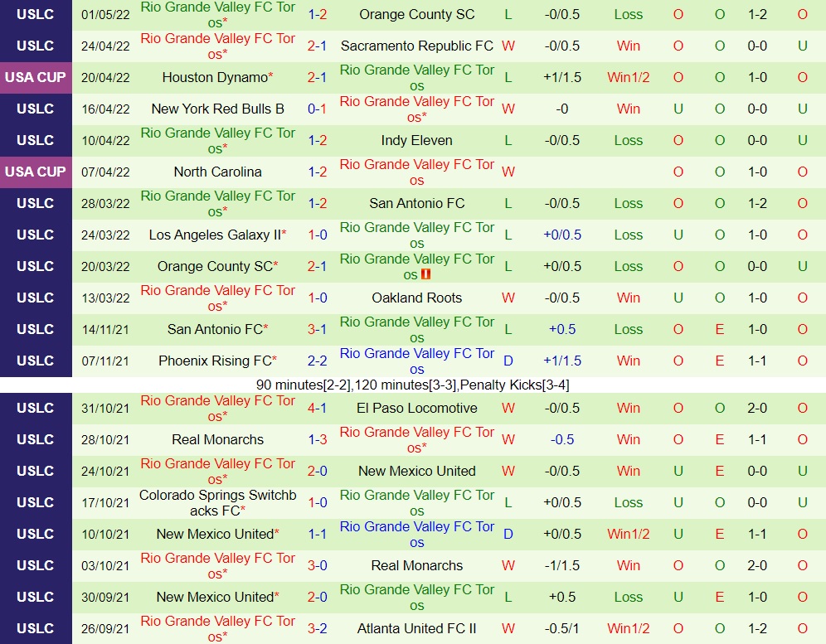Click the -1/1.5 handicap in the 03/10/21 row
Screen dimensions: 826x644
562,566
